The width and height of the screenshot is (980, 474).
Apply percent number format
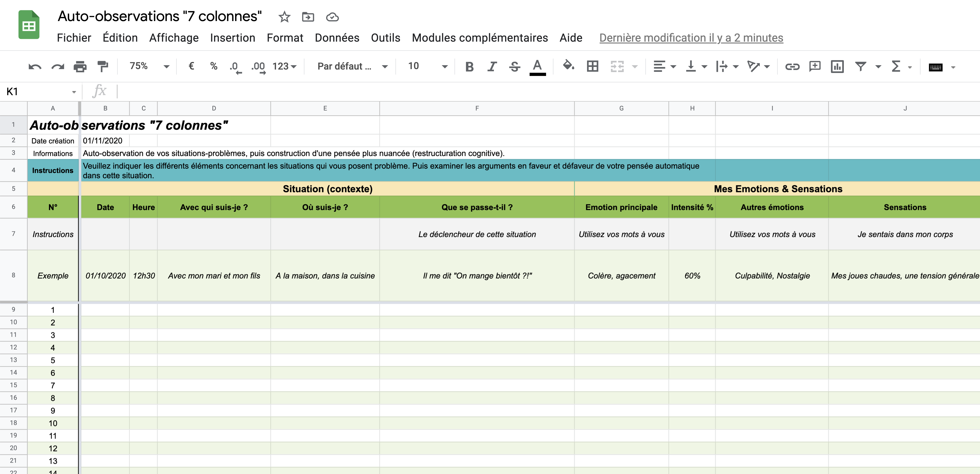(214, 66)
